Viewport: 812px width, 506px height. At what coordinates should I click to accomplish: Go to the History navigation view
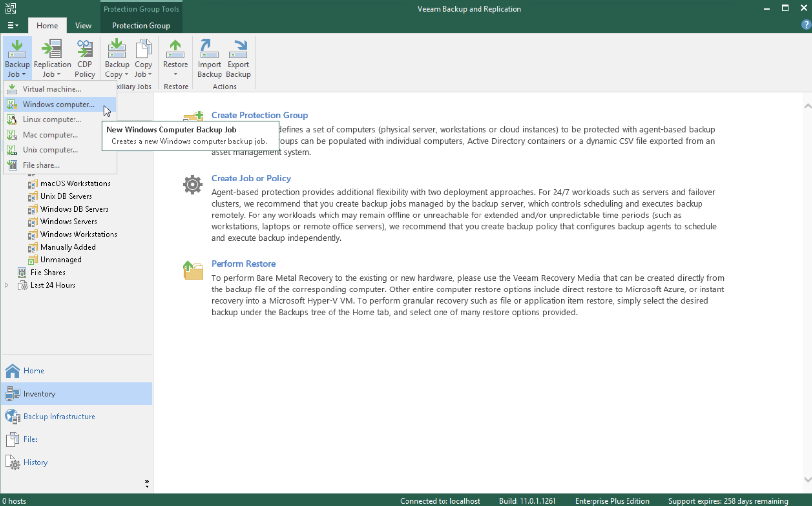point(77,462)
